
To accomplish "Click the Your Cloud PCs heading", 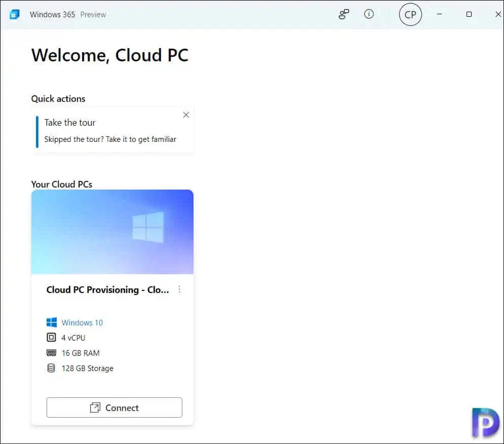I will 62,184.
